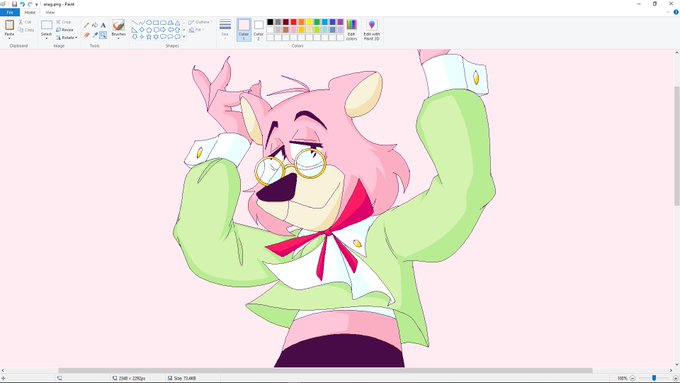Expand the Shapes gallery more arrow
Image resolution: width=680 pixels, height=383 pixels.
(x=184, y=37)
